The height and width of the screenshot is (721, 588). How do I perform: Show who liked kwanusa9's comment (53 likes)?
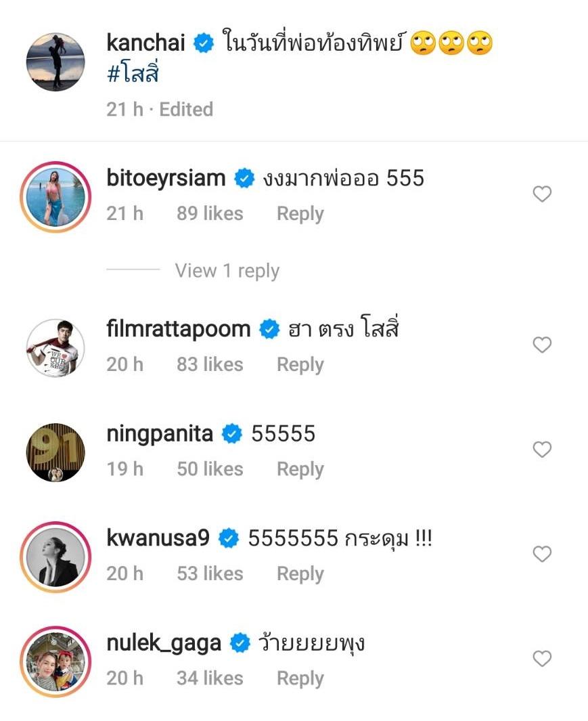[x=210, y=574]
